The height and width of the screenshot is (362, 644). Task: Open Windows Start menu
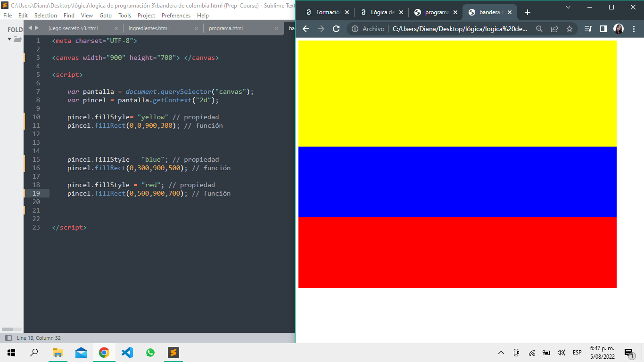click(x=11, y=353)
